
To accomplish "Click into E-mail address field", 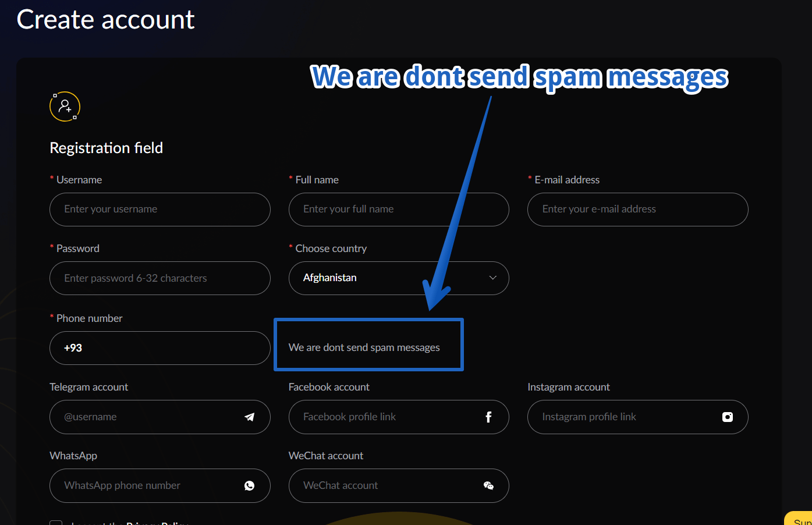I will point(638,210).
